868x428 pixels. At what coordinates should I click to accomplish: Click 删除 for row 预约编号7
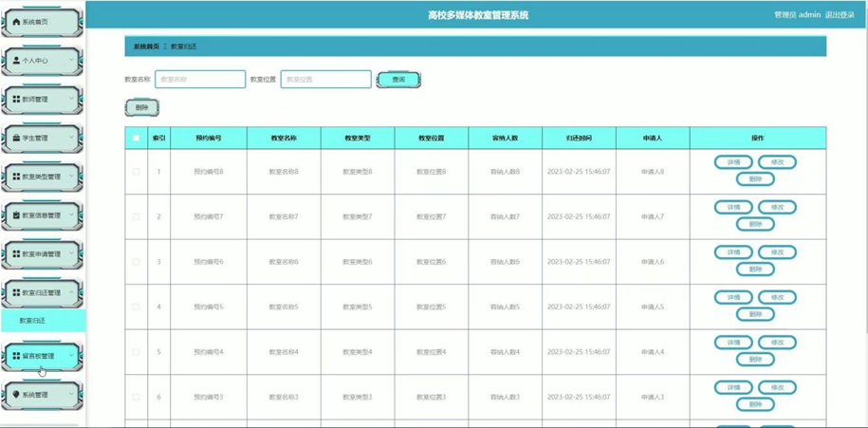tap(755, 224)
